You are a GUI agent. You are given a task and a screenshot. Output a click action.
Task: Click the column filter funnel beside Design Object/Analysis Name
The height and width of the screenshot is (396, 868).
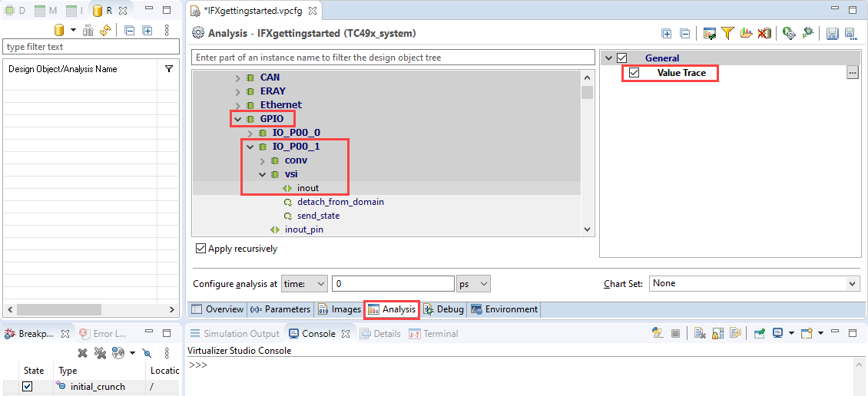[169, 69]
